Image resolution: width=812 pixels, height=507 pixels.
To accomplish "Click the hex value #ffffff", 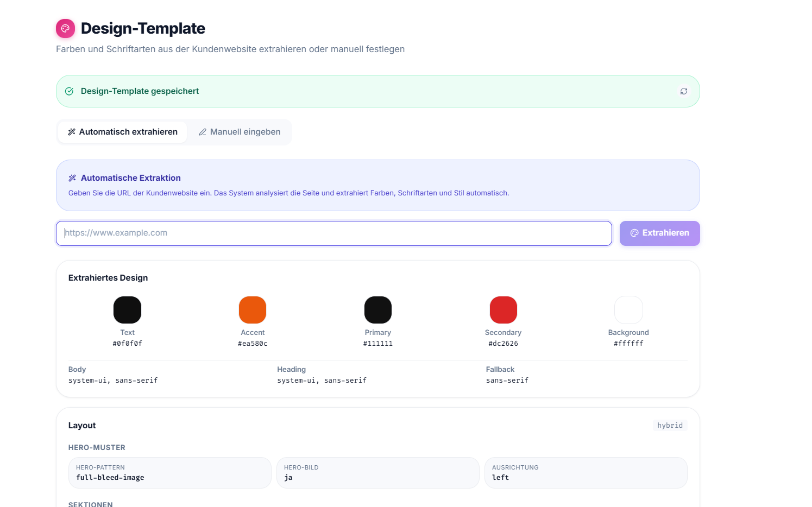I will (x=628, y=344).
